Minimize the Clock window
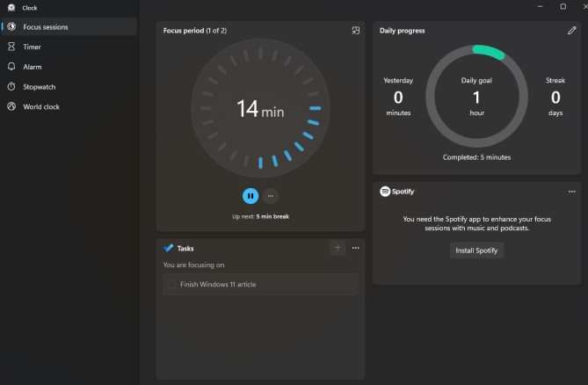 point(540,6)
